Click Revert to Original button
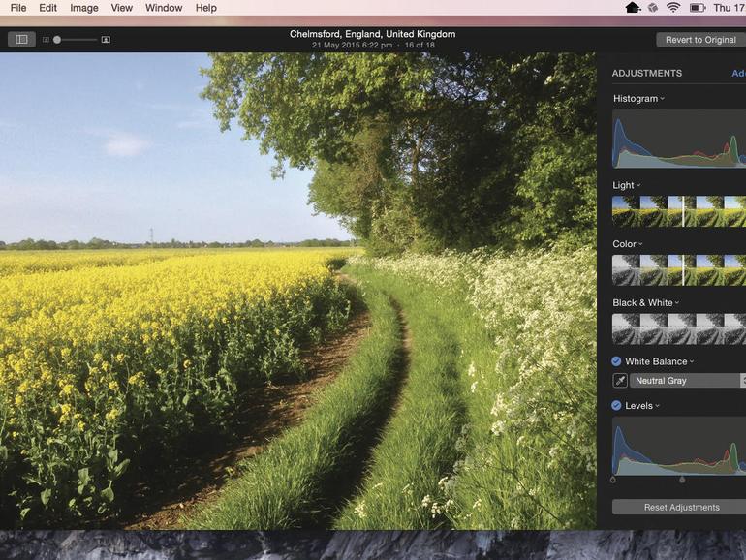Viewport: 746px width, 560px height. (x=700, y=40)
